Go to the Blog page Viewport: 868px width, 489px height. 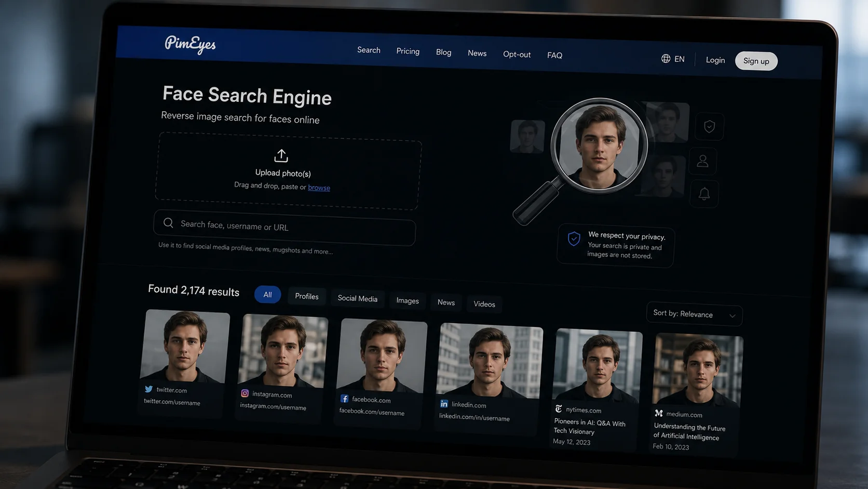443,52
